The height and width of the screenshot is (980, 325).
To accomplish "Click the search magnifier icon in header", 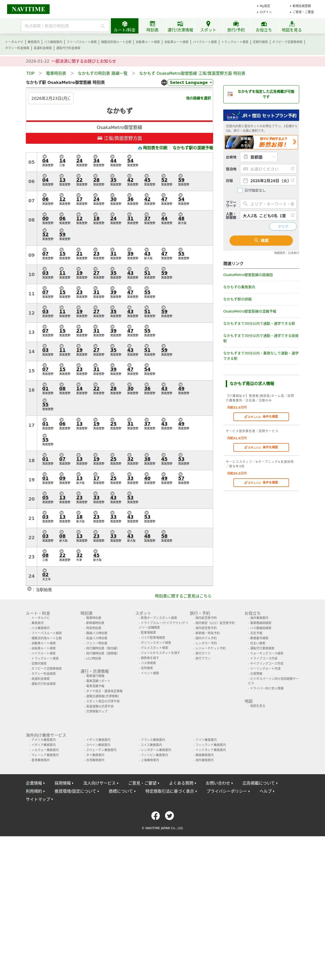I will pos(103,26).
